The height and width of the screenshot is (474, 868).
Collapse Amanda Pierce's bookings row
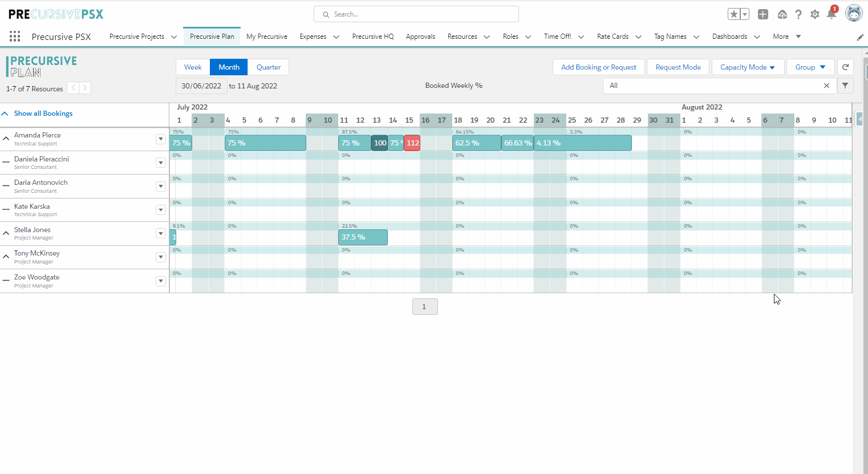6,139
